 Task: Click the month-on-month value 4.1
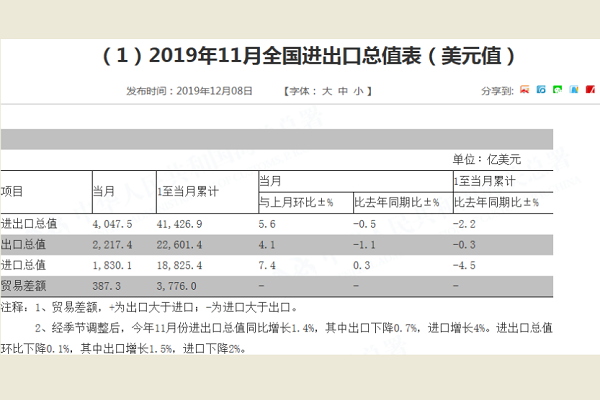[267, 245]
